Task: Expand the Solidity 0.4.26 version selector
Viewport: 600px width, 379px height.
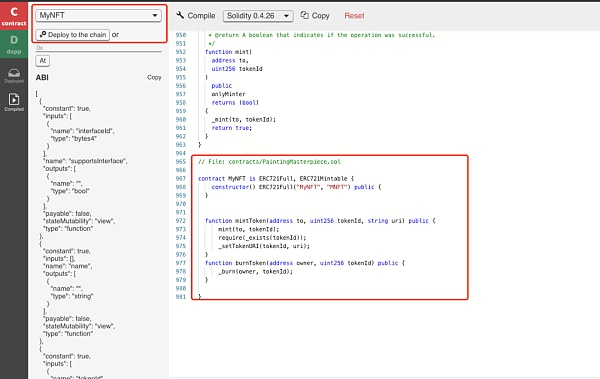Action: pyautogui.click(x=258, y=16)
